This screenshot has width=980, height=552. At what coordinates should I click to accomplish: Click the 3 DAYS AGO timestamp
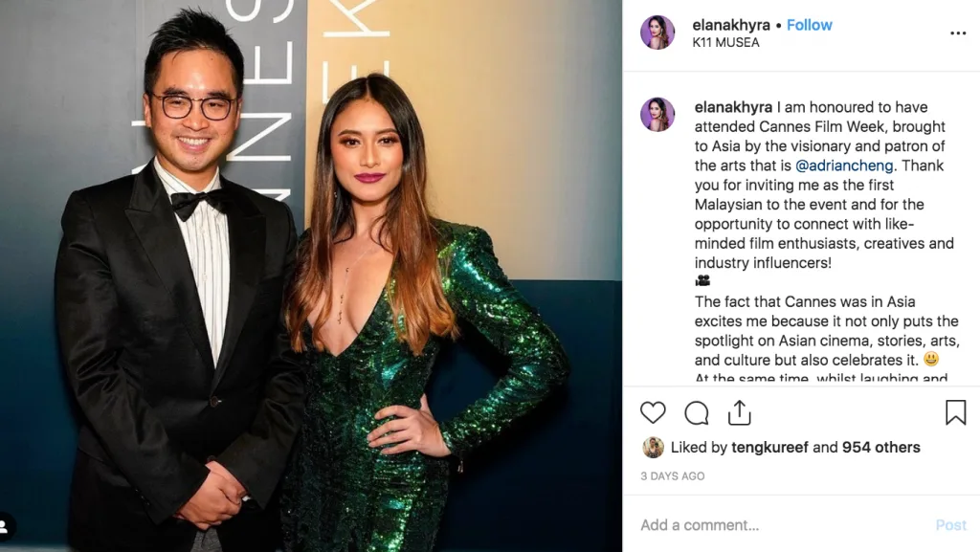672,475
